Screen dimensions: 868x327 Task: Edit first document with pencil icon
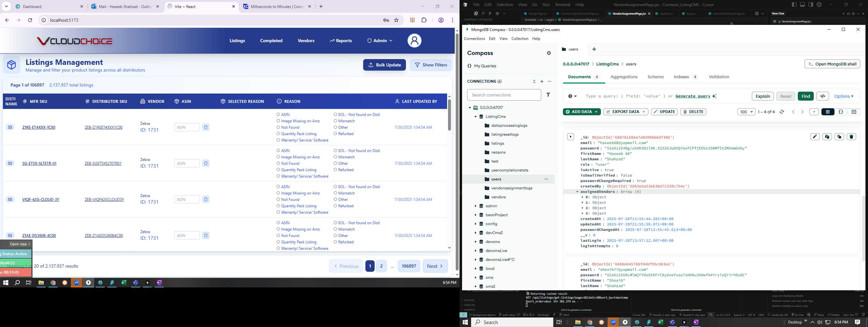click(x=815, y=137)
